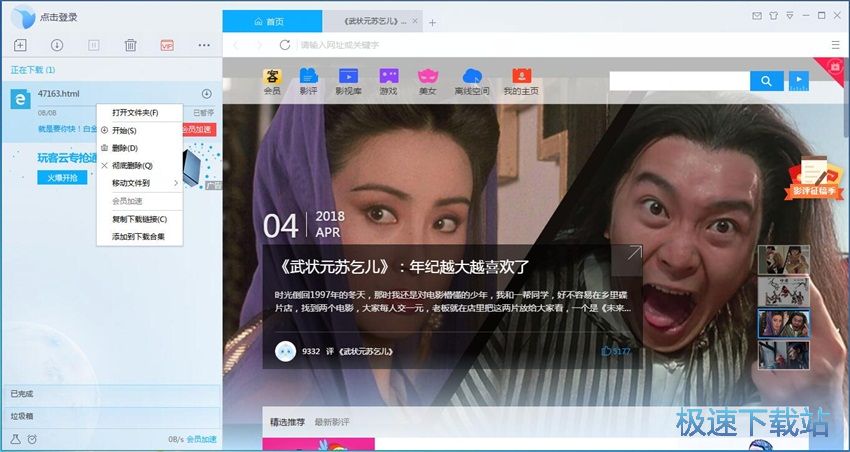
Task: Click 会员加速 link in status bar
Action: point(201,439)
